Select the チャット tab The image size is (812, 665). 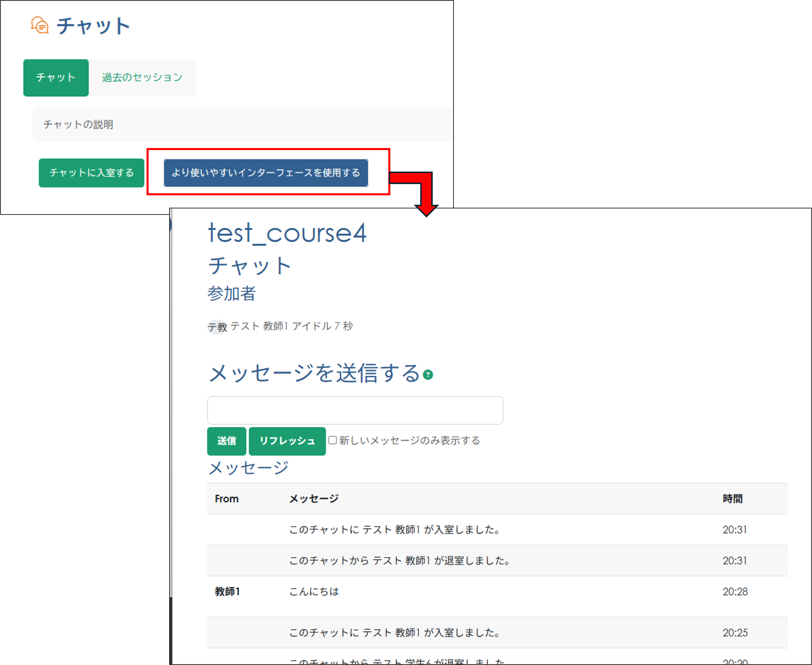tap(56, 77)
